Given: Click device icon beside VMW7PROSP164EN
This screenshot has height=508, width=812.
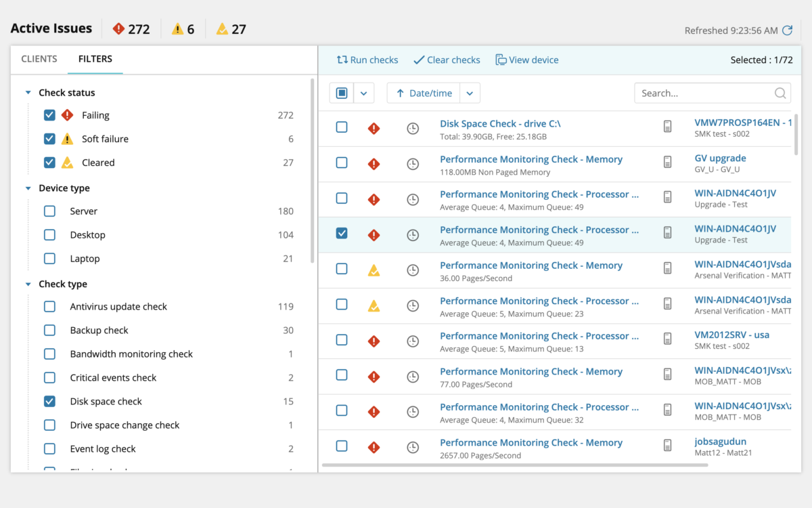Looking at the screenshot, I should 668,126.
